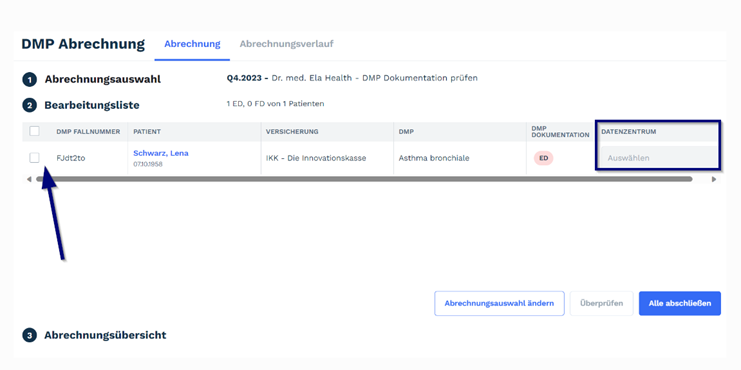
Task: Click the '1 ED, 0 FD von 1 Patienten' summary
Action: 276,104
